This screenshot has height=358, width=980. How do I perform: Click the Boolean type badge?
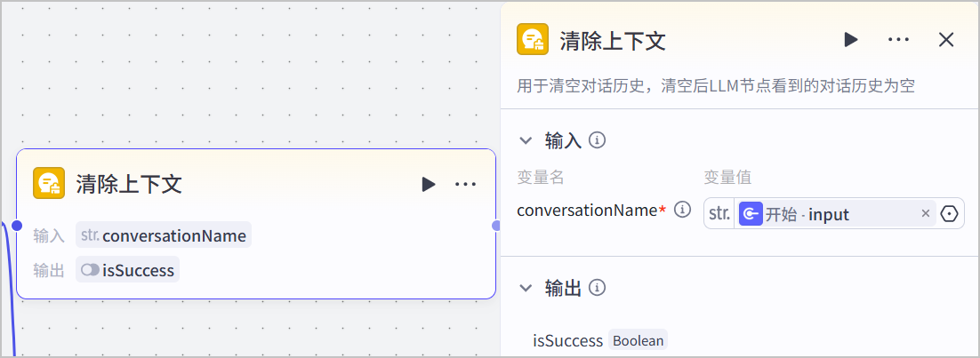(638, 340)
